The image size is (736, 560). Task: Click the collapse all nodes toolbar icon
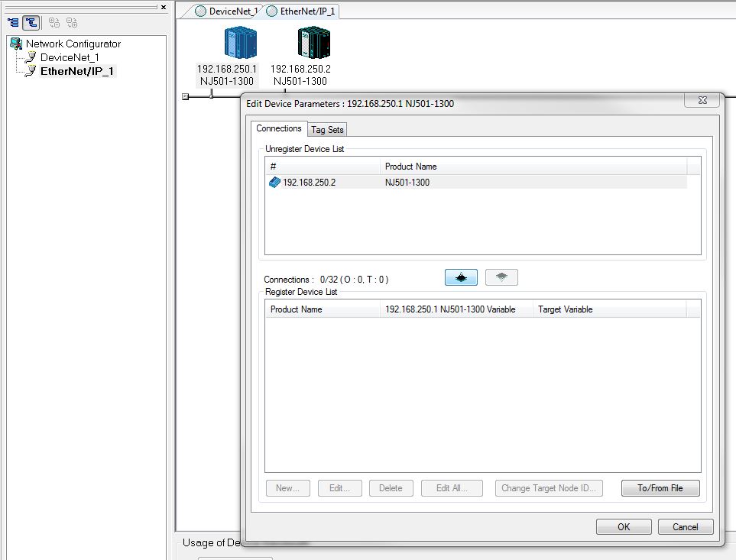[x=71, y=22]
